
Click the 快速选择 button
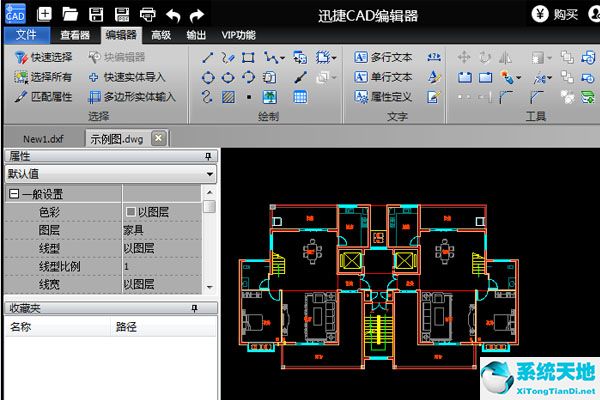point(43,57)
